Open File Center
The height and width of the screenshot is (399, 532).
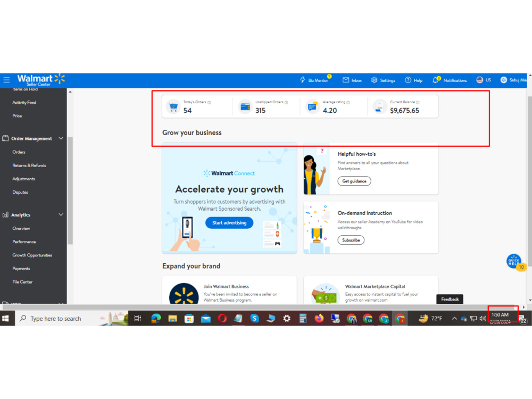[22, 282]
